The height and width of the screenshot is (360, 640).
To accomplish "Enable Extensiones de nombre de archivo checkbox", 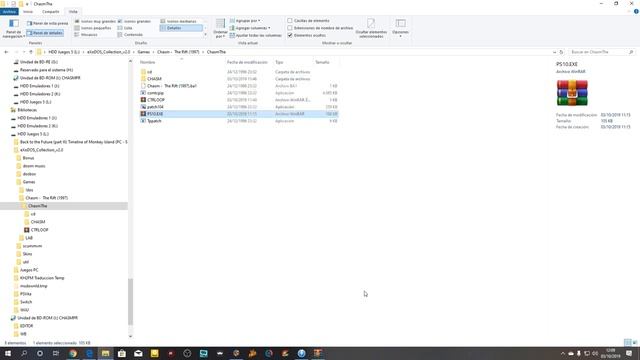I will 290,28.
